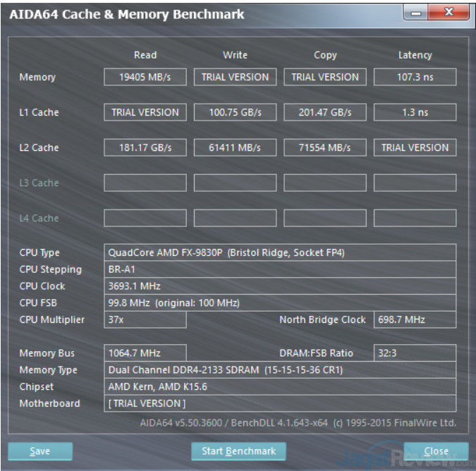
Task: Close window using title bar X
Action: tap(450, 13)
